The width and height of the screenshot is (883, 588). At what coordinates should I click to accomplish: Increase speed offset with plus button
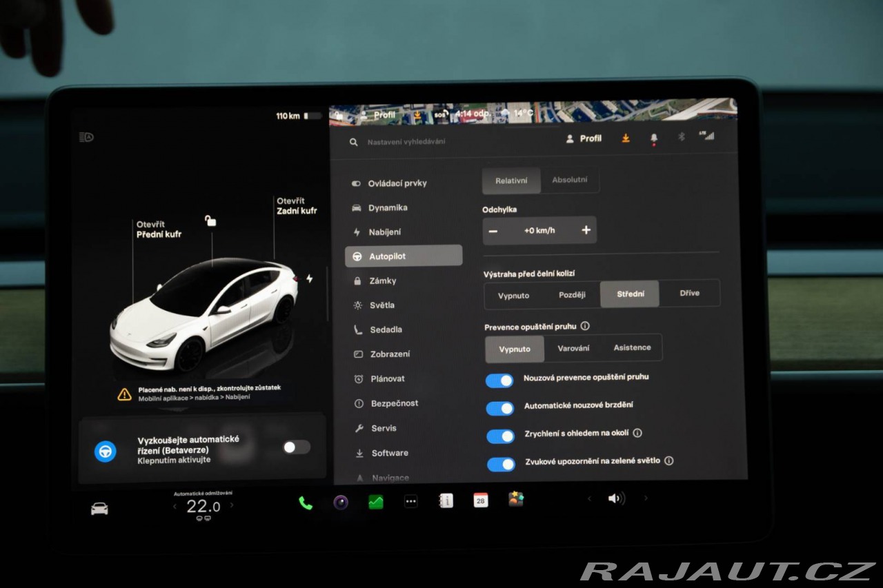pyautogui.click(x=586, y=230)
